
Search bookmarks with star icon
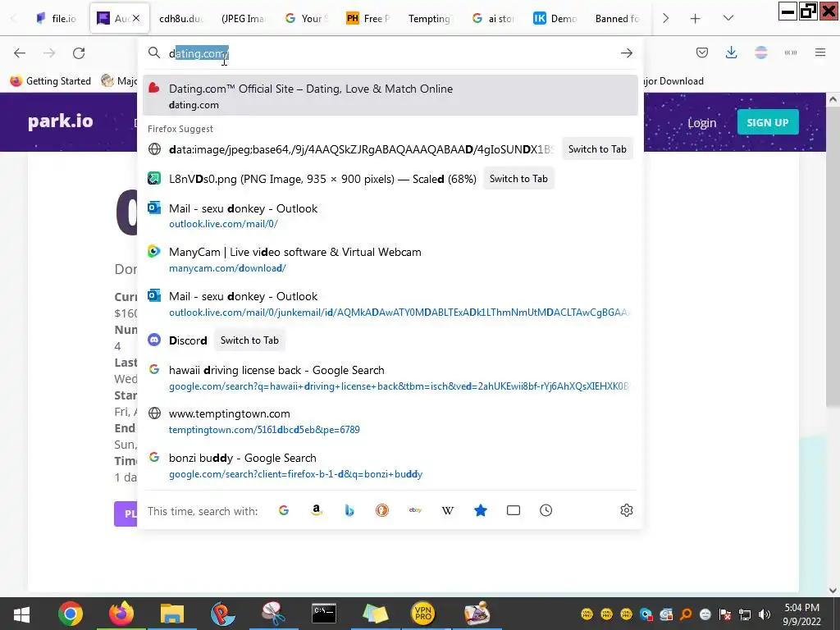coord(481,510)
